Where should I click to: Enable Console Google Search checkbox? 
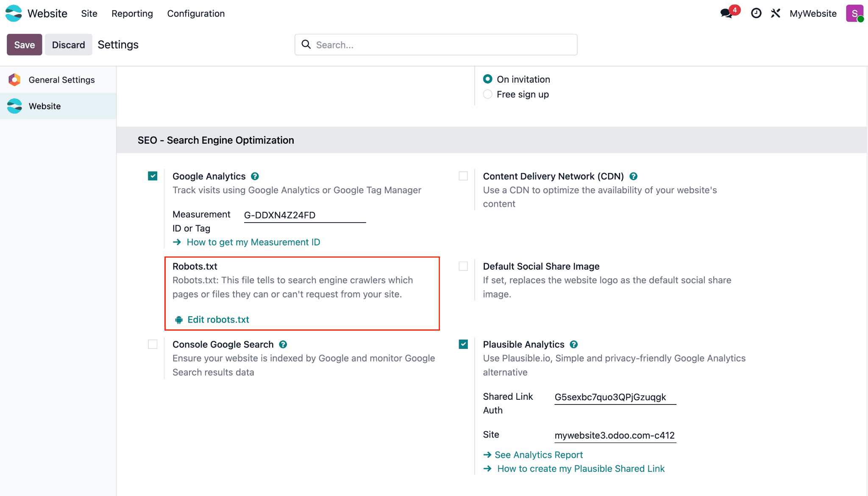point(153,344)
